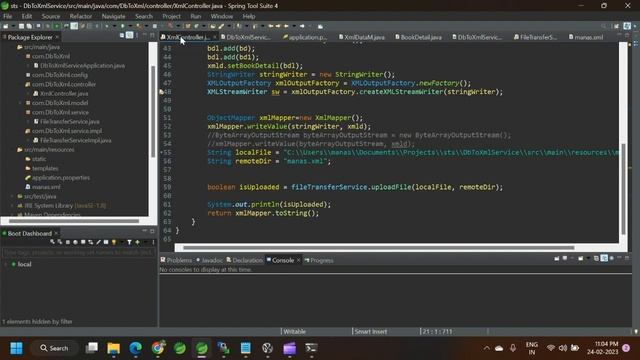Close the Package Explorer view tab
This screenshot has width=640, height=360.
click(57, 37)
